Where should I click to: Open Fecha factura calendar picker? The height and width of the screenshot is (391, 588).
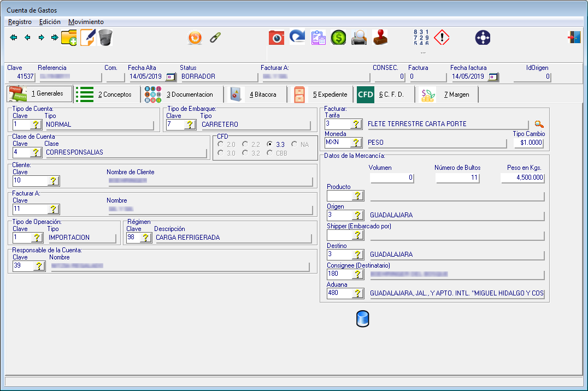click(493, 77)
